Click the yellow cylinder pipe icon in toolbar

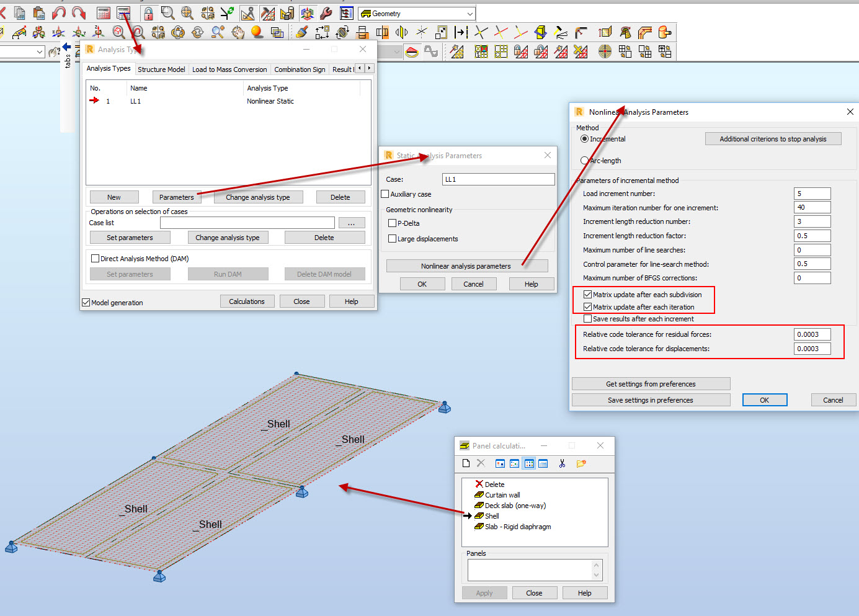[x=664, y=32]
